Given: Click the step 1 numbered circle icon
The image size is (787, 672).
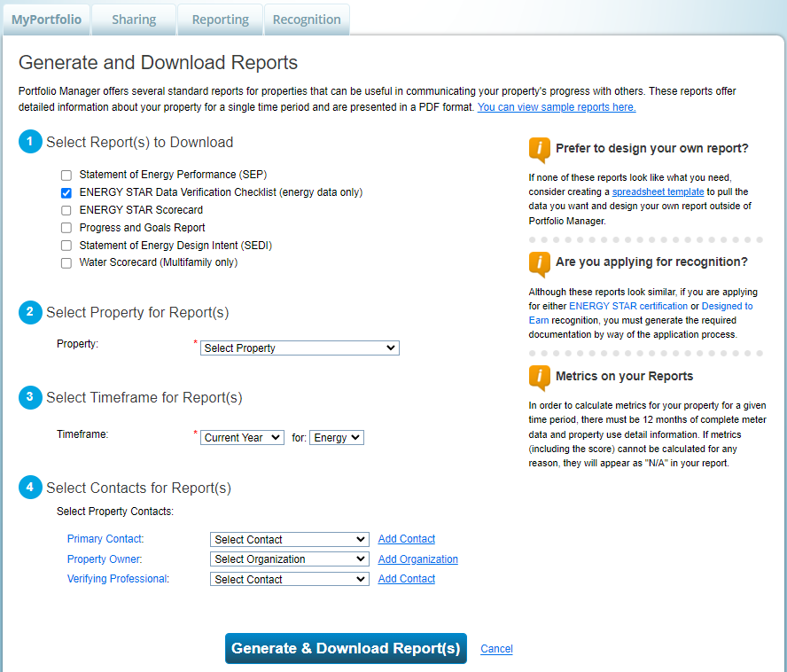Looking at the screenshot, I should point(30,142).
